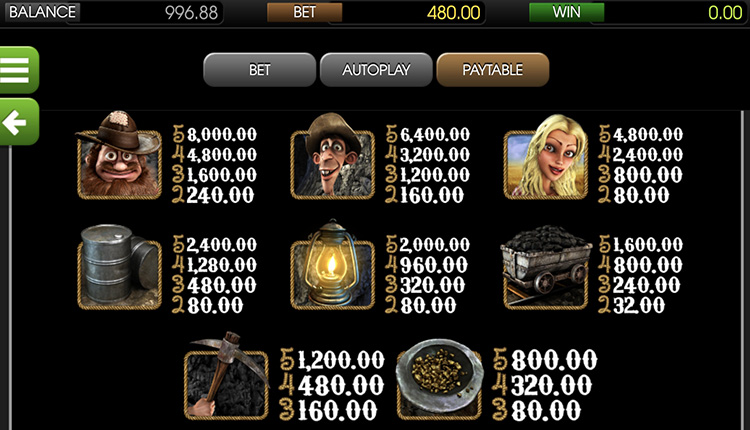Click the pickaxe symbol

(x=226, y=377)
